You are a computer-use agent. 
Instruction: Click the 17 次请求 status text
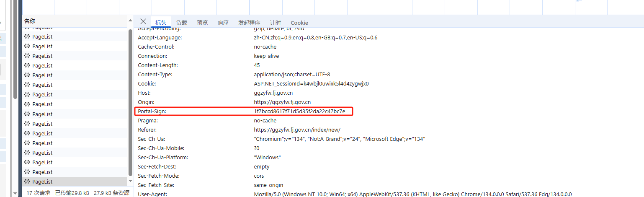pos(39,193)
